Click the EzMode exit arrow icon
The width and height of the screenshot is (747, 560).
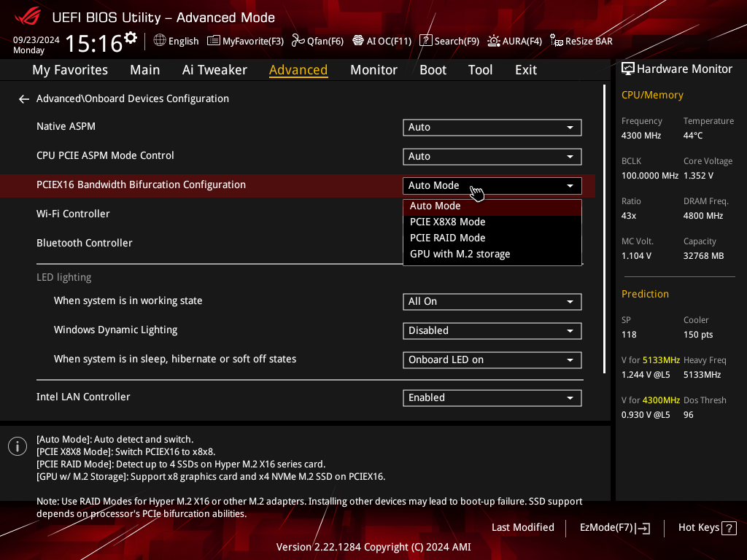click(x=643, y=528)
